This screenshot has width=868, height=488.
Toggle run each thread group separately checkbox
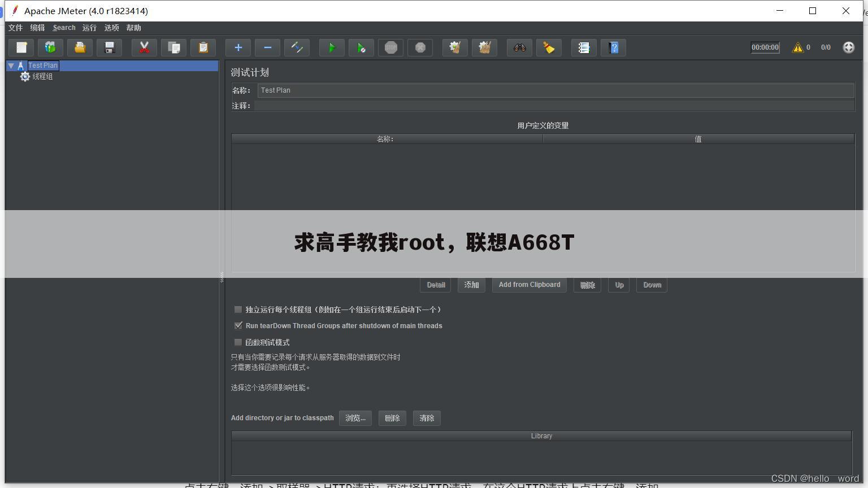238,310
